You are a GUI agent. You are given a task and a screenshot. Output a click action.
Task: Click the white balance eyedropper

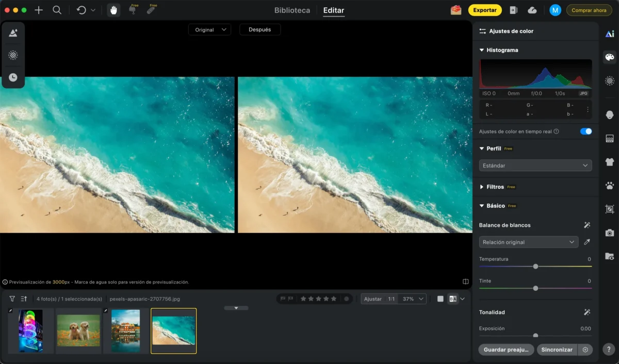tap(587, 242)
